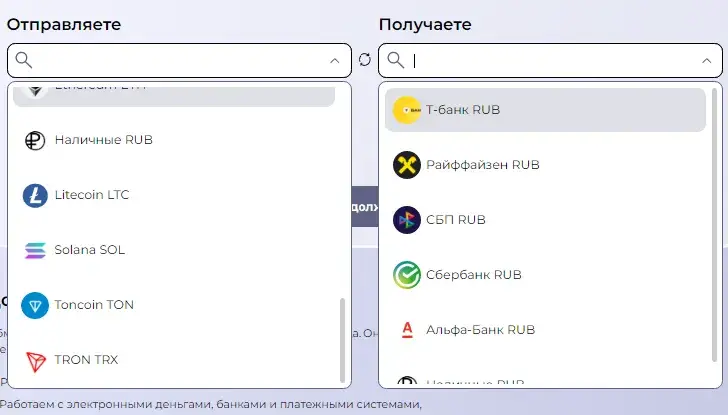Viewport: 728px width, 415px height.
Task: Click the swap currencies refresh icon
Action: pos(364,59)
